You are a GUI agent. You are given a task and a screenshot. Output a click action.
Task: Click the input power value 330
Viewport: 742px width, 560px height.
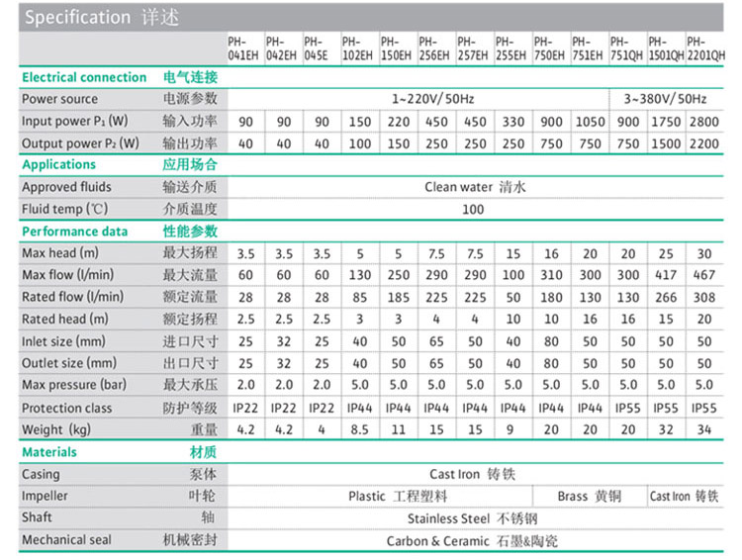pos(512,122)
